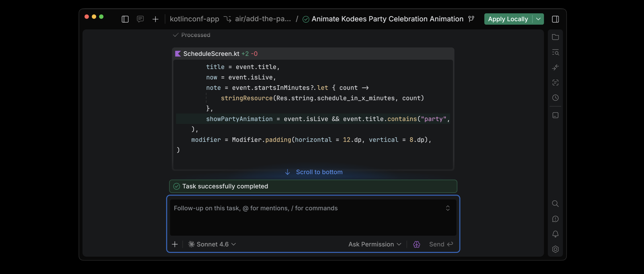Jump down with Scroll to bottom
Image resolution: width=644 pixels, height=274 pixels.
314,172
